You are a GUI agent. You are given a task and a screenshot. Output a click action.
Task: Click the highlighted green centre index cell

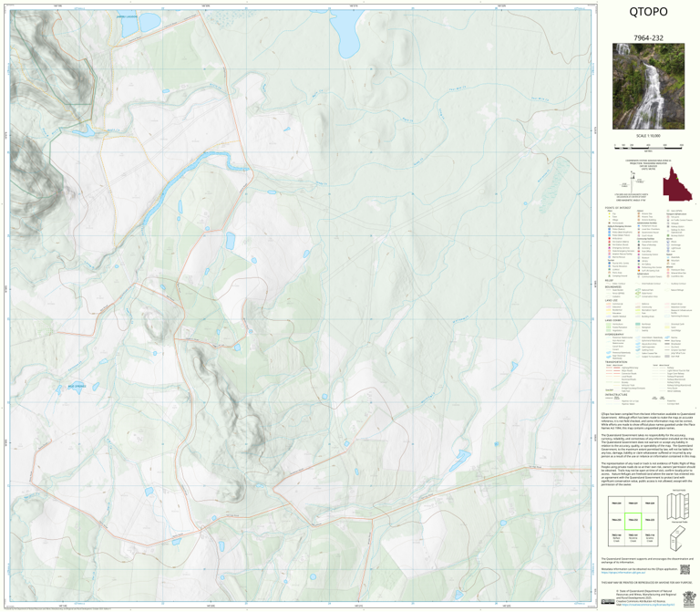[633, 521]
